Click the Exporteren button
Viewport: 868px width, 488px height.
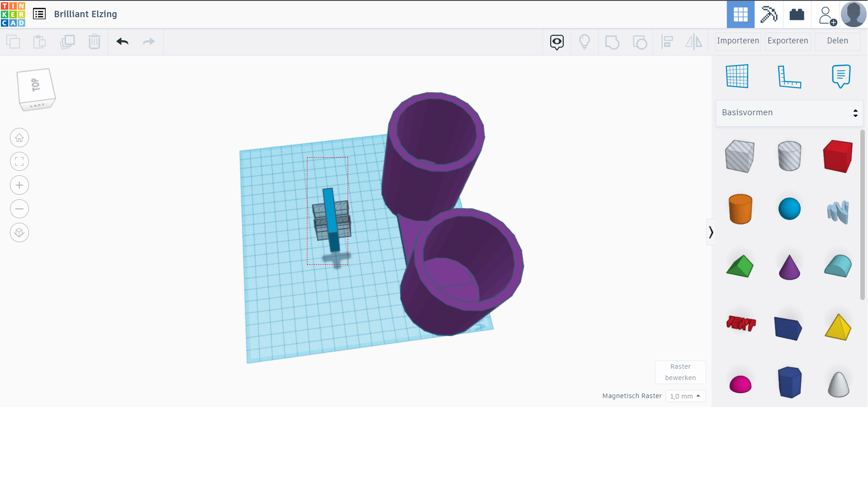pyautogui.click(x=788, y=41)
